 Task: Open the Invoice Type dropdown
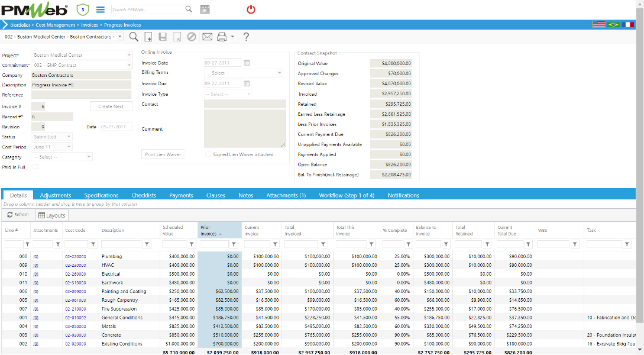tap(249, 94)
